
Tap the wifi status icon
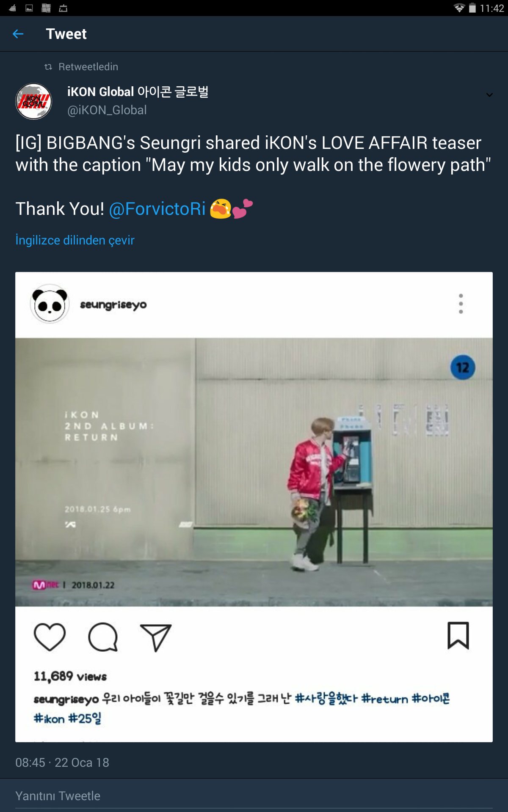coord(459,8)
